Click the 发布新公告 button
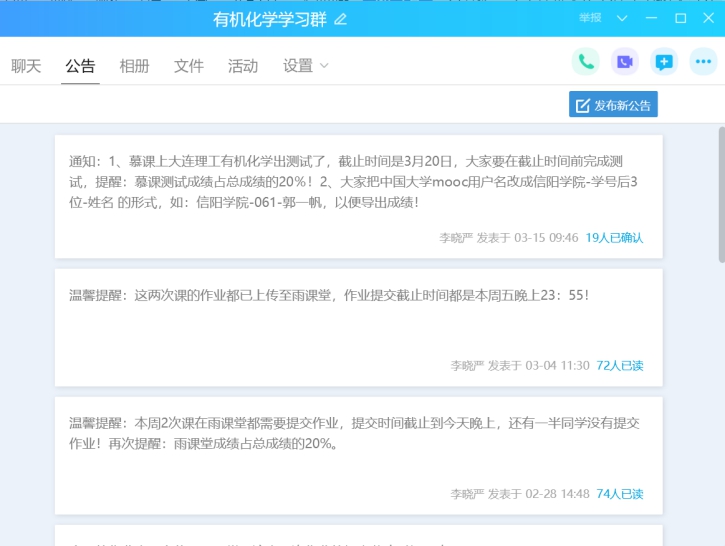 tap(613, 105)
